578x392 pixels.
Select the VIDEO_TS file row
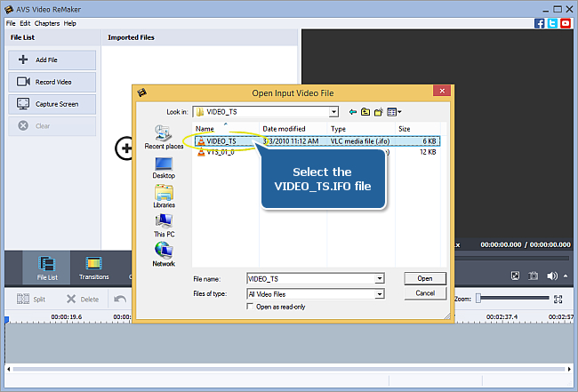coord(317,141)
